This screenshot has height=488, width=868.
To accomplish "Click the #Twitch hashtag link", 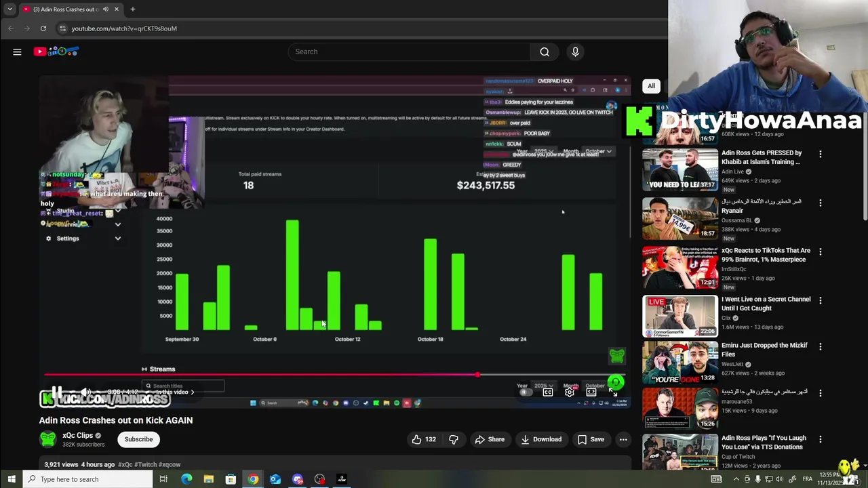I will [x=145, y=464].
